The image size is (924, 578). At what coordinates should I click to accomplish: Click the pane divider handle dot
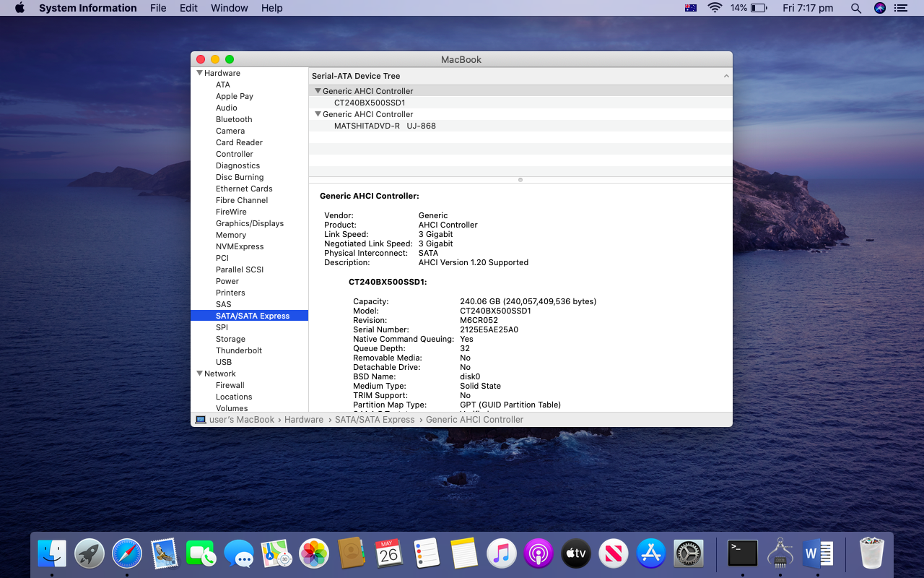[520, 180]
